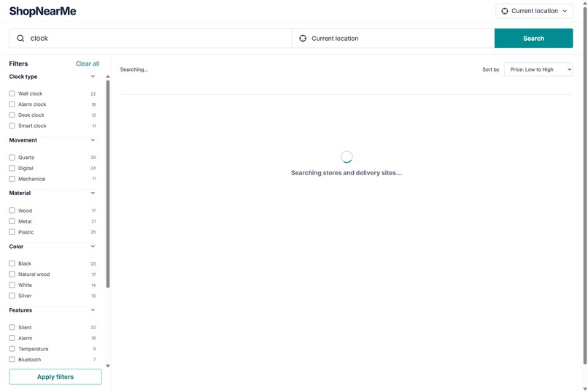
Task: Click the Filters heading text
Action: pos(18,64)
